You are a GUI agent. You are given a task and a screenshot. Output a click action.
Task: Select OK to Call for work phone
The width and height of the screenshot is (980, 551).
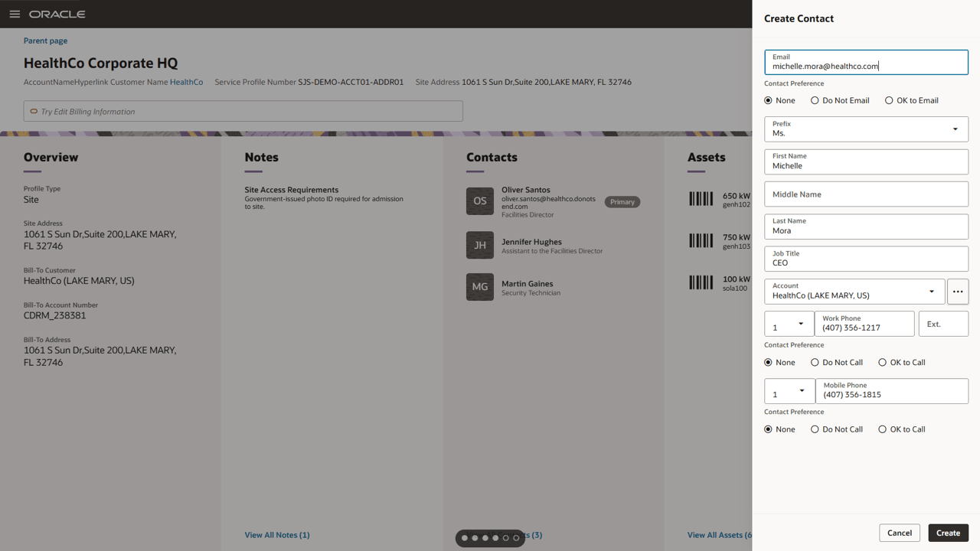882,362
